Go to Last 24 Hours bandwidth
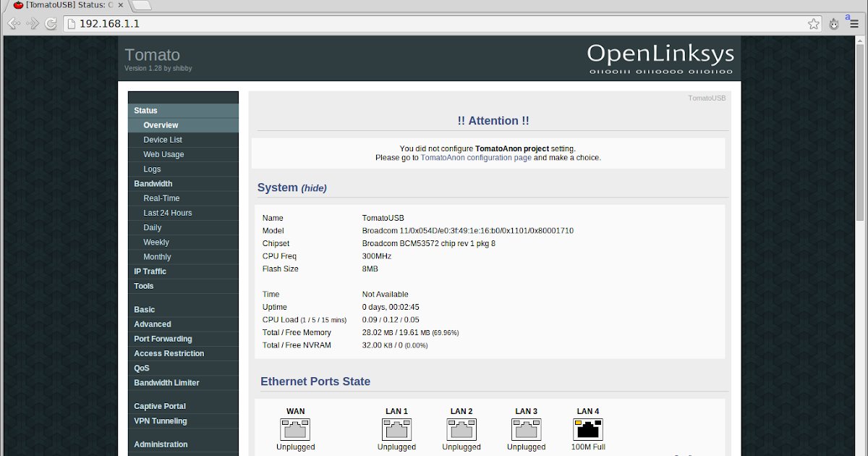 [183, 213]
